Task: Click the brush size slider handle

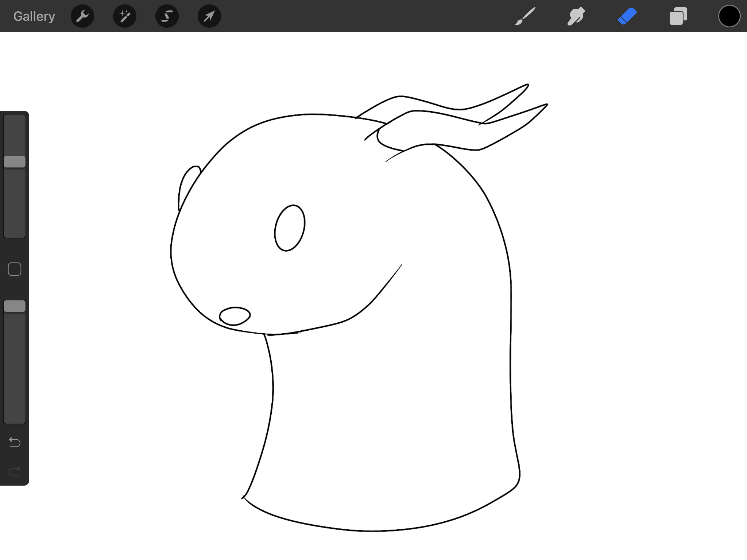Action: click(15, 162)
